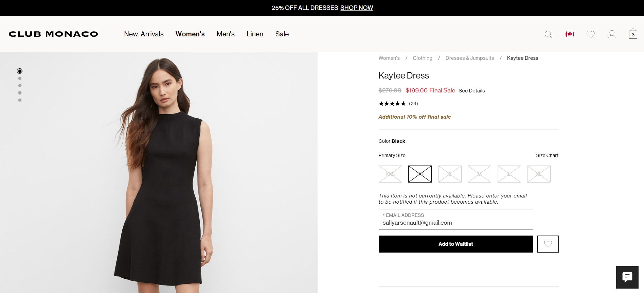This screenshot has height=293, width=644.
Task: Open the account profile icon
Action: (x=612, y=34)
